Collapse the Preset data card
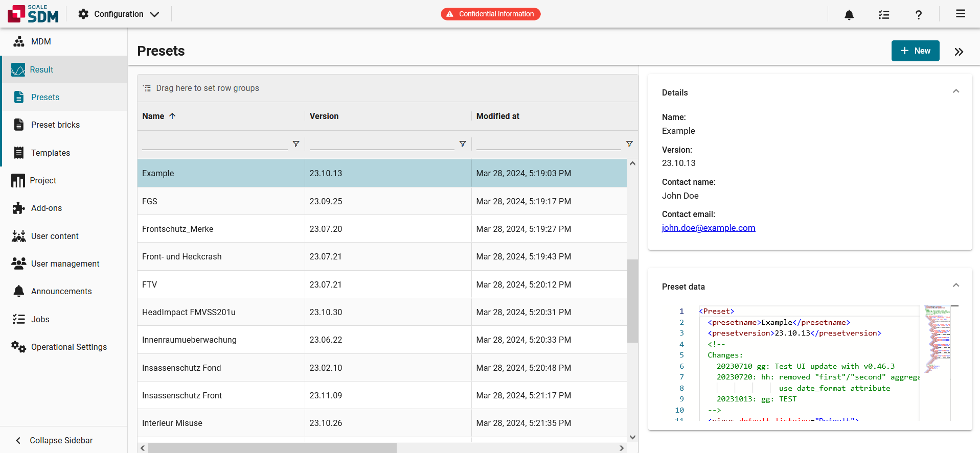The image size is (980, 453). pyautogui.click(x=956, y=285)
